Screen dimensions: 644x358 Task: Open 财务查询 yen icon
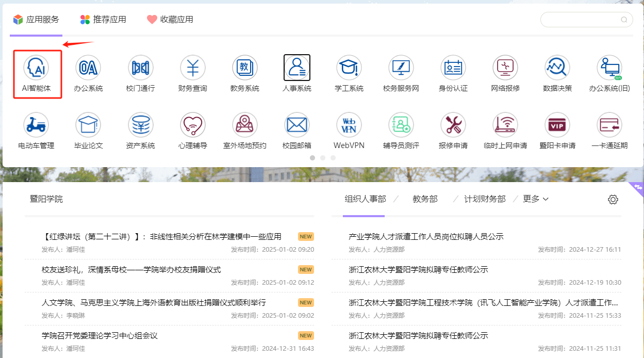tap(192, 68)
